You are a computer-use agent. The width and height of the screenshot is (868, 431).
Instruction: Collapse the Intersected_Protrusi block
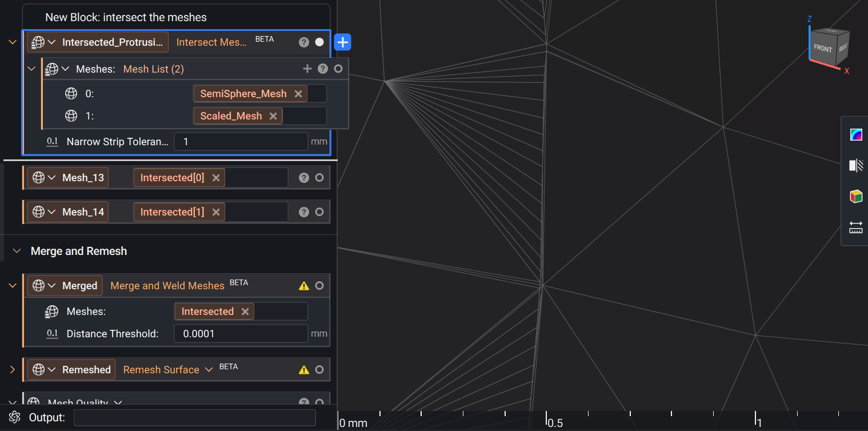[x=13, y=42]
